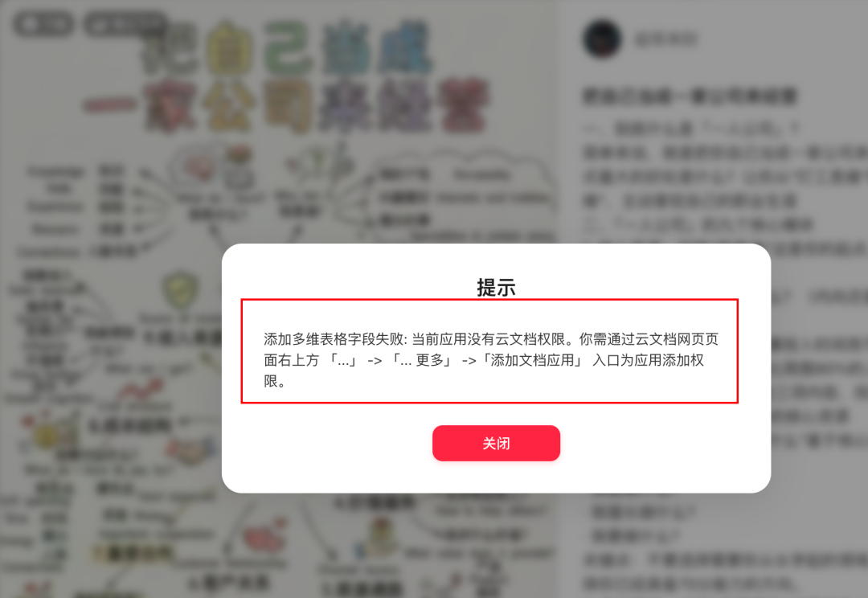Screen dimensions: 868x598
Task: Click the blurred green shield icon
Action: (x=181, y=289)
